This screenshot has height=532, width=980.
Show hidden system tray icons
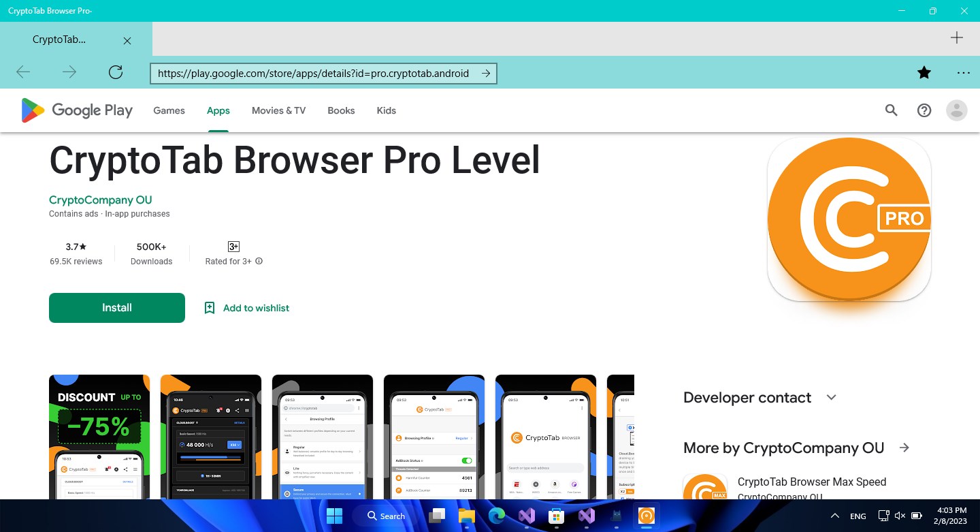coord(835,516)
